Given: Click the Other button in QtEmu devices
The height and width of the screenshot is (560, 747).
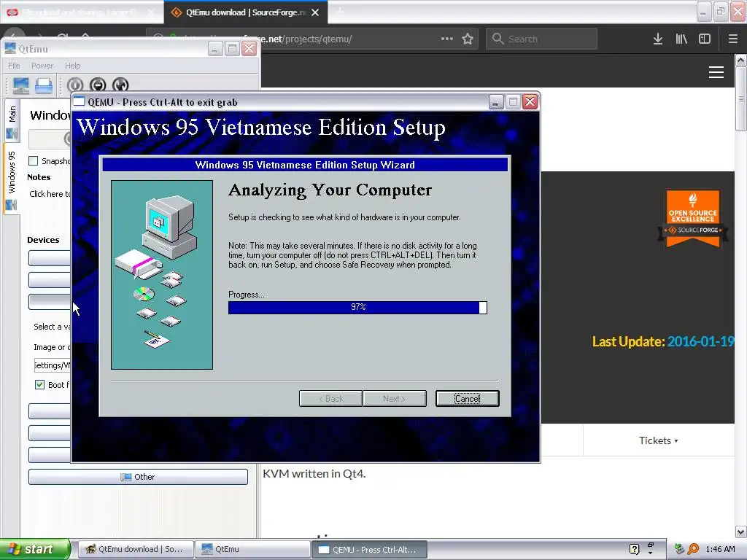Looking at the screenshot, I should pyautogui.click(x=138, y=477).
